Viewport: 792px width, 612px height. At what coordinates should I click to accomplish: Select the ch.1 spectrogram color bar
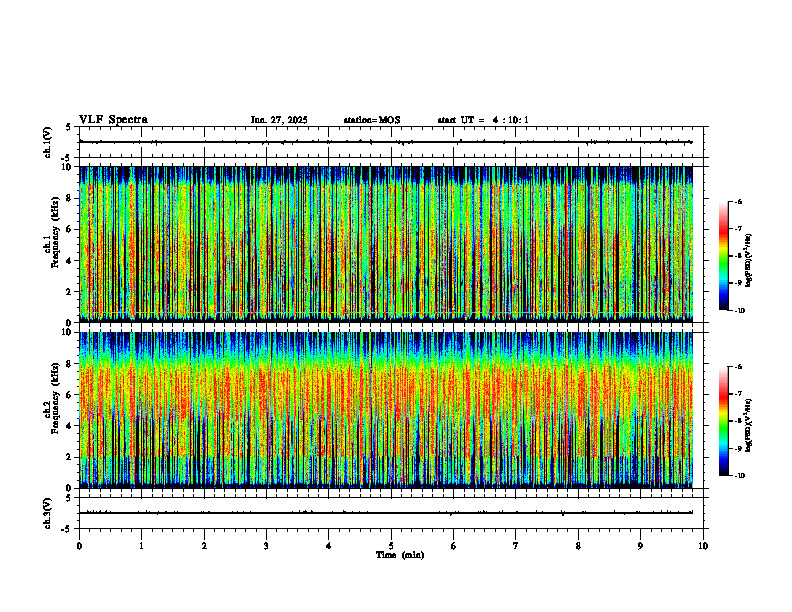coord(723,256)
